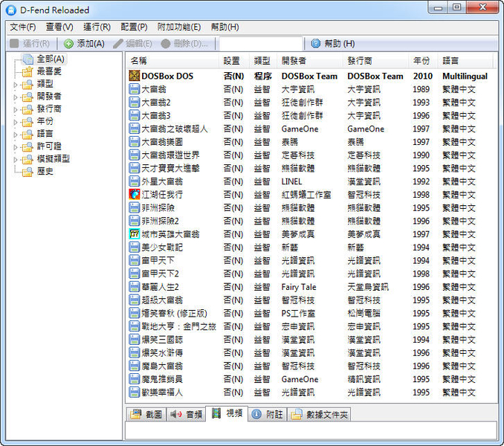Screen dimensions: 504x446
Task: Click the blue Help (幫助) toolbar icon
Action: pos(316,43)
